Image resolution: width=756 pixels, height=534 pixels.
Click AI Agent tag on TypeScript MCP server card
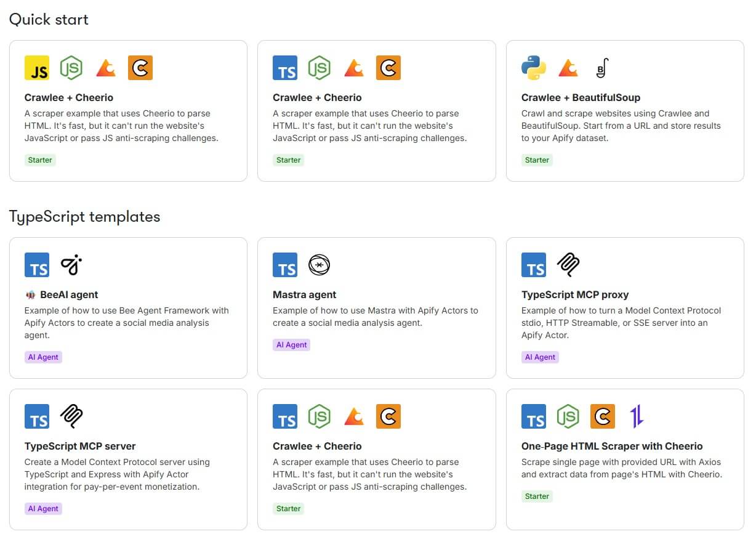pyautogui.click(x=43, y=509)
